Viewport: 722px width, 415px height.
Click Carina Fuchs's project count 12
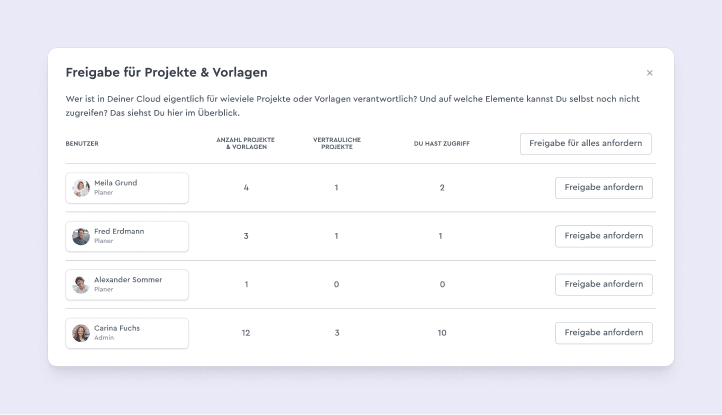click(246, 333)
